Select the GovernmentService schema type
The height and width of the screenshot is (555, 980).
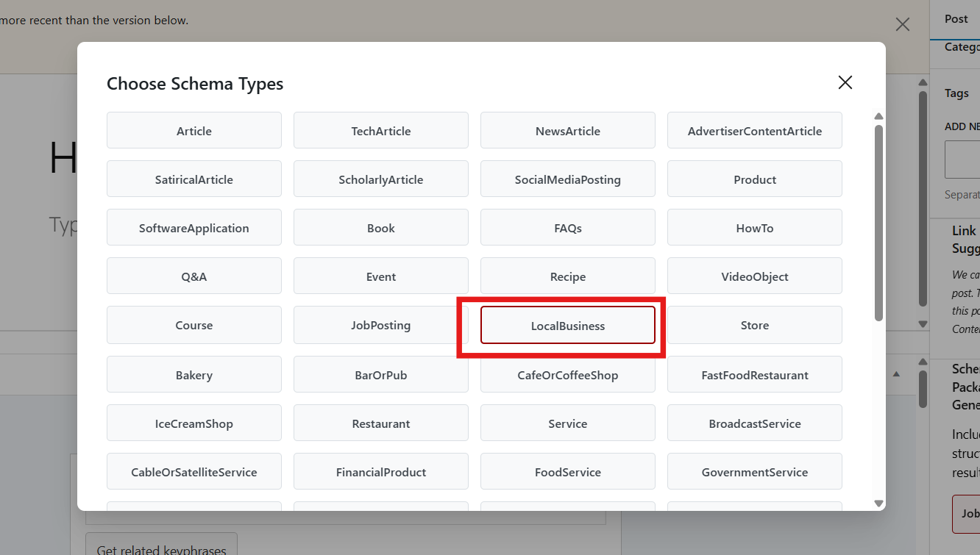(x=755, y=472)
